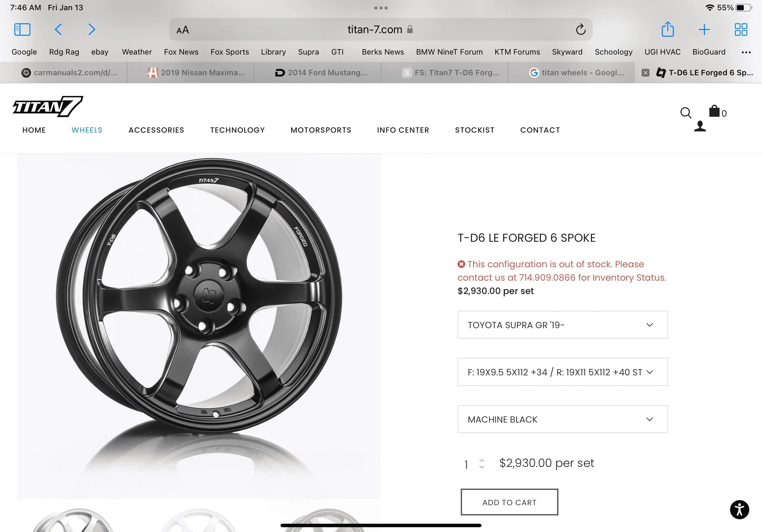Open the Fox News bookmark
The height and width of the screenshot is (532, 762).
click(x=181, y=52)
